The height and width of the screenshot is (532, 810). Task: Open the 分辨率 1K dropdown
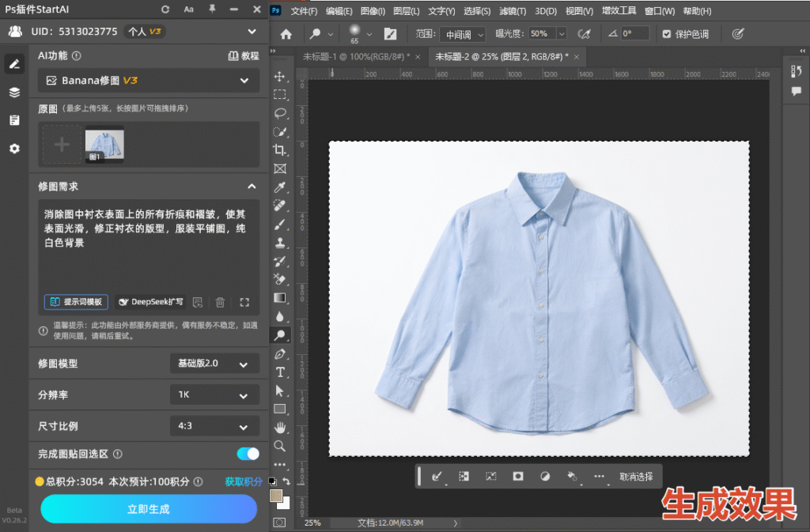(x=214, y=394)
